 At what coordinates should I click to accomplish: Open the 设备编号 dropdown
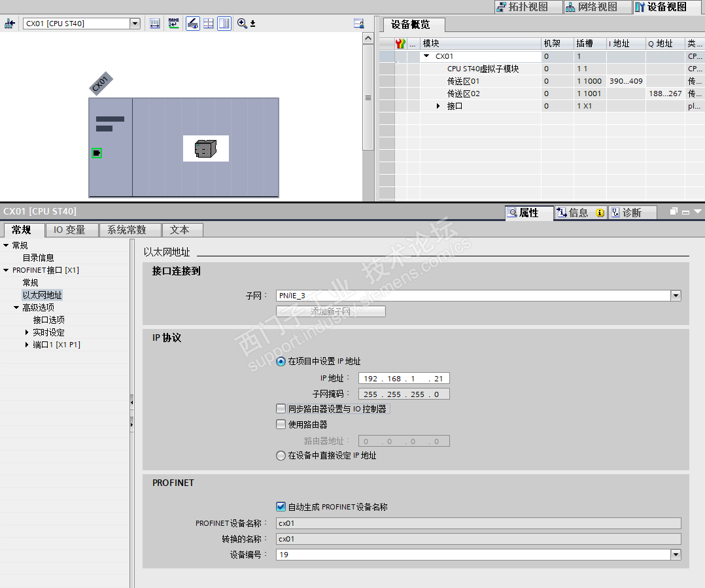pos(676,554)
